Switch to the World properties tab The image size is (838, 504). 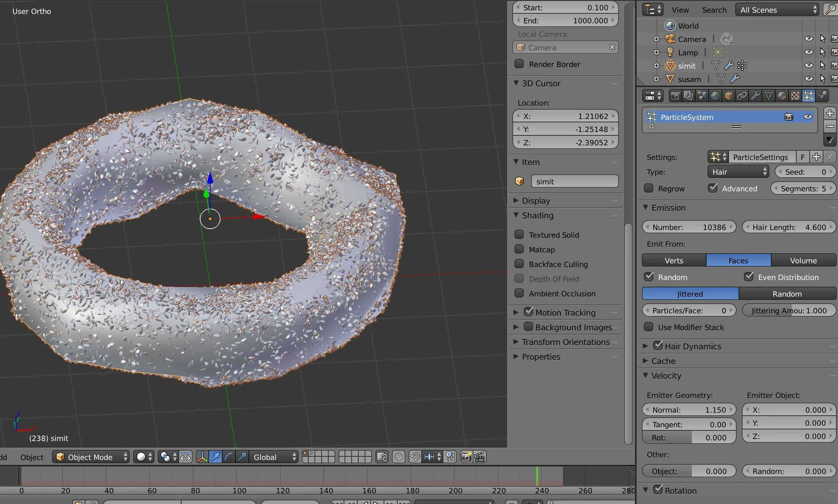pos(716,95)
